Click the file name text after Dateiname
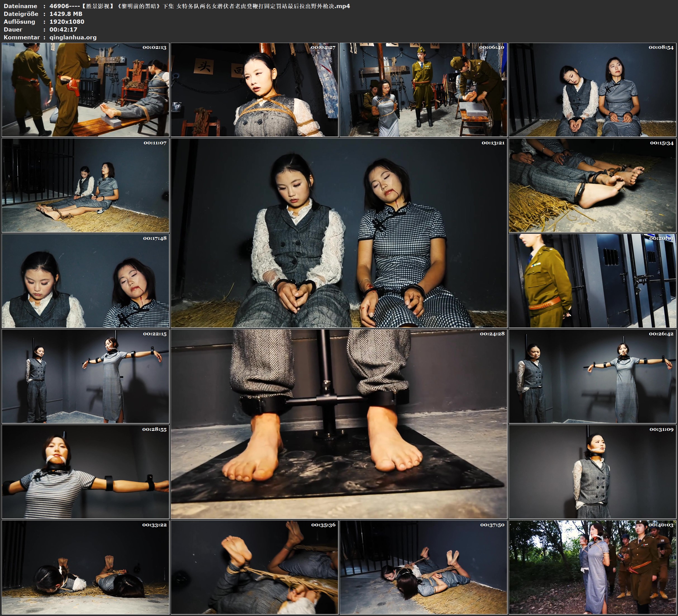This screenshot has width=678, height=616. [199, 6]
